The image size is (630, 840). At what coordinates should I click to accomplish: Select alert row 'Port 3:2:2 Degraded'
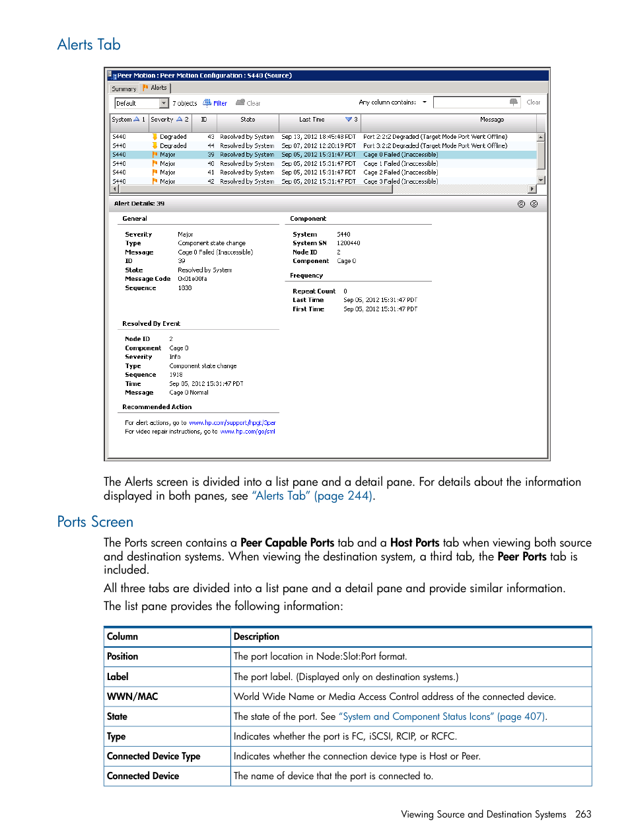pos(323,145)
